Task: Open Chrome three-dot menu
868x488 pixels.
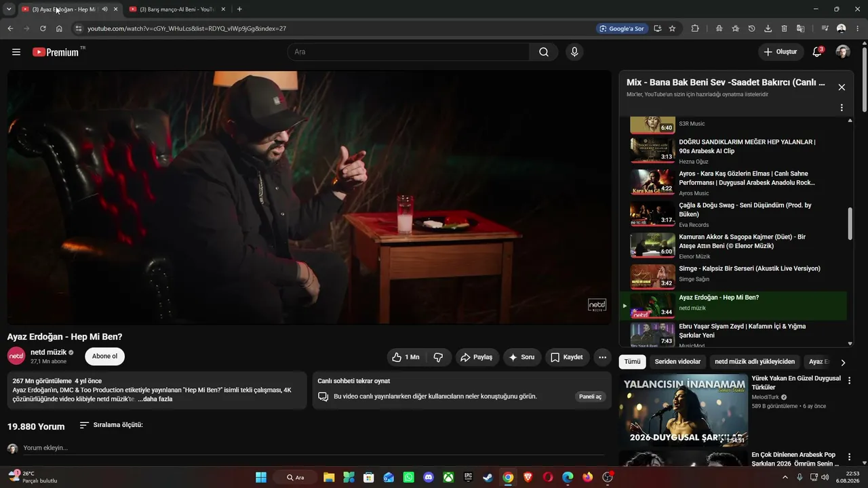Action: click(x=857, y=28)
